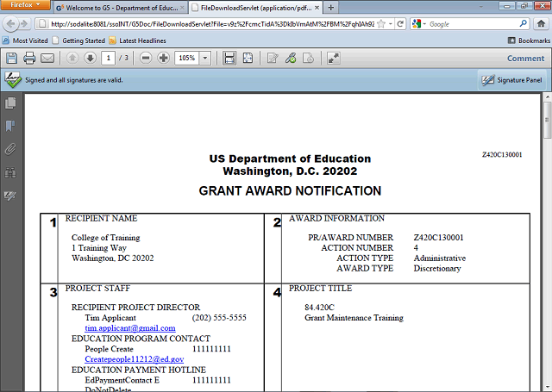Switch to read mode with the expand arrows icon
This screenshot has height=392, width=552.
pos(334,58)
